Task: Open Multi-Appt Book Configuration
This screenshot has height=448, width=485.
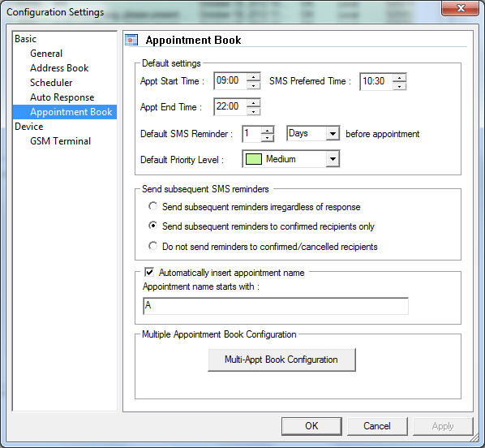Action: [x=281, y=360]
